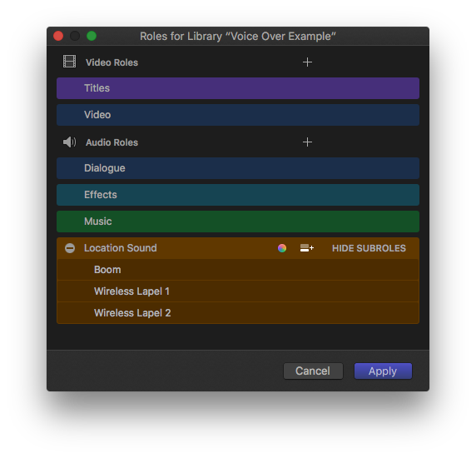476x458 pixels.
Task: Add a subrole to Location Sound
Action: [x=307, y=248]
